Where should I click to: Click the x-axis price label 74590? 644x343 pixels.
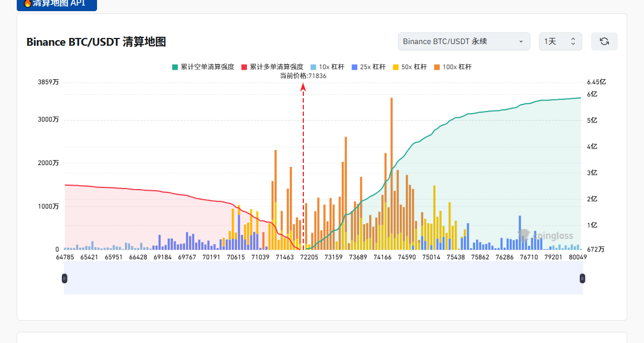click(x=407, y=257)
